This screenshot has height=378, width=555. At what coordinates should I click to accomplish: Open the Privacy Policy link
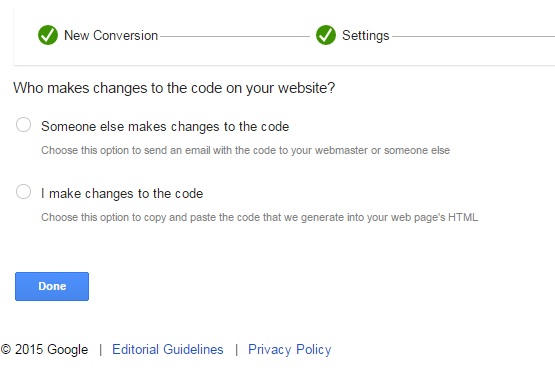point(290,350)
